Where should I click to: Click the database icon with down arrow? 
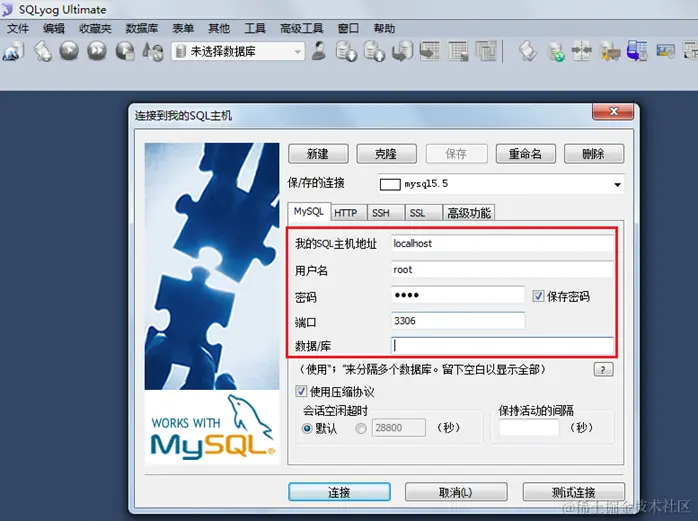pyautogui.click(x=346, y=51)
